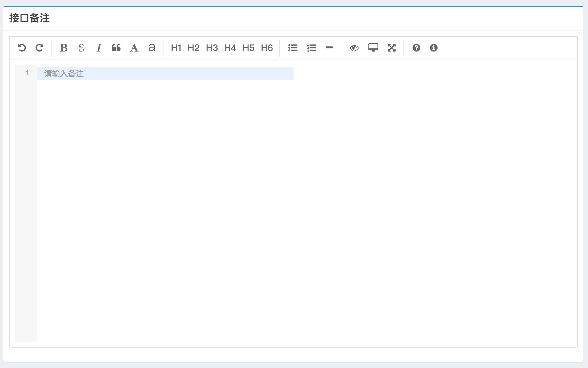The image size is (588, 368).
Task: Insert a horizontal rule line
Action: 329,48
